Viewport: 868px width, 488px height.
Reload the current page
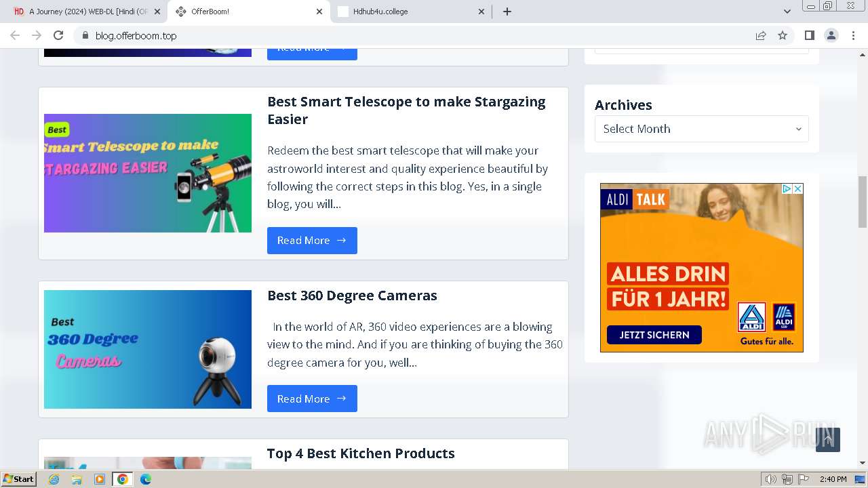(58, 35)
